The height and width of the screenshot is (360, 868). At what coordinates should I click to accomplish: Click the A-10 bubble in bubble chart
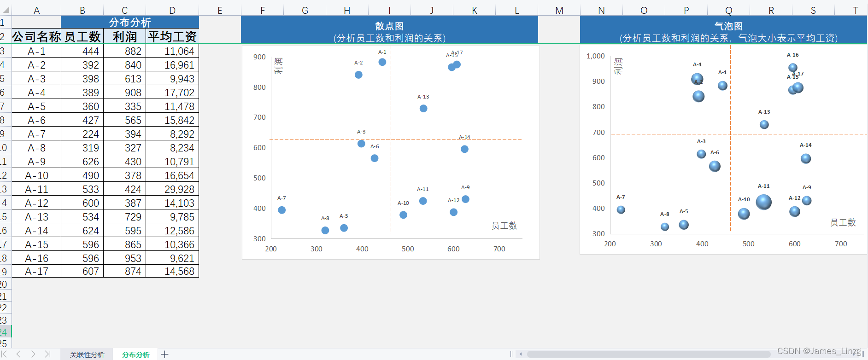click(x=744, y=214)
